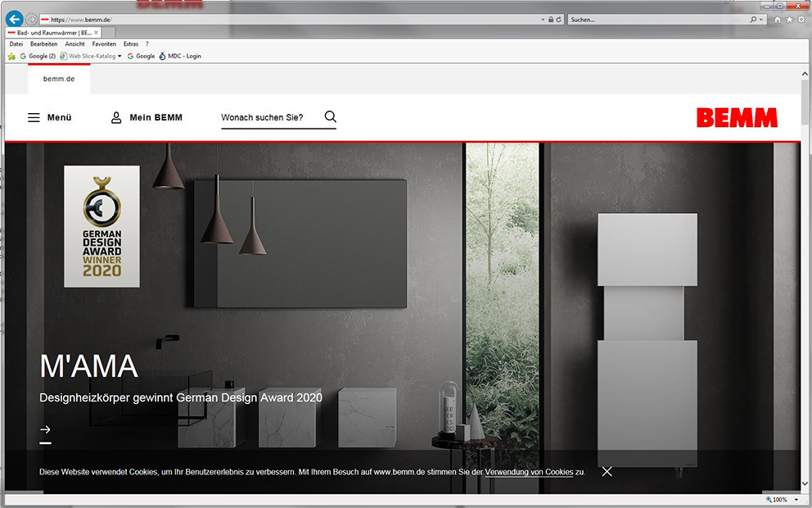Open the zoom level dropdown arrow
This screenshot has height=508, width=812.
[796, 500]
